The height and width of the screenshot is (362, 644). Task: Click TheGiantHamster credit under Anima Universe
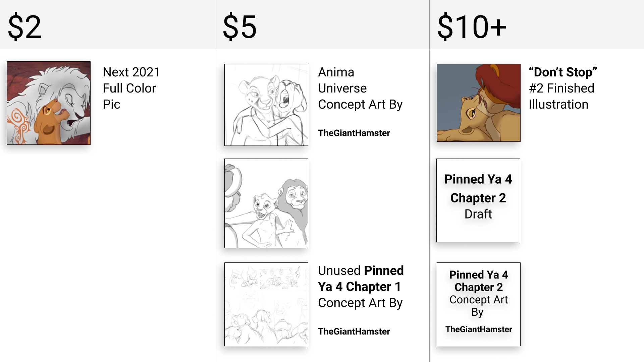(354, 133)
